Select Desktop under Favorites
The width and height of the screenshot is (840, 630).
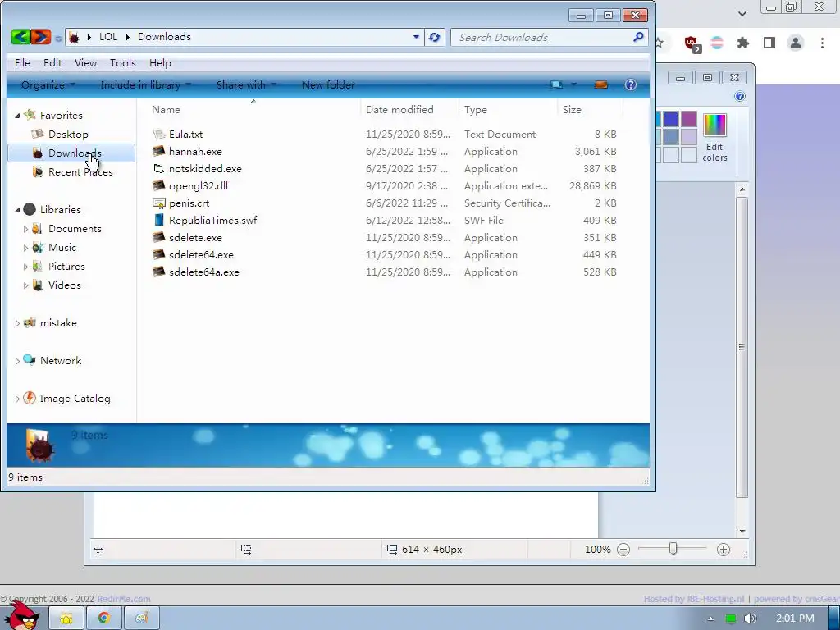[x=68, y=135]
